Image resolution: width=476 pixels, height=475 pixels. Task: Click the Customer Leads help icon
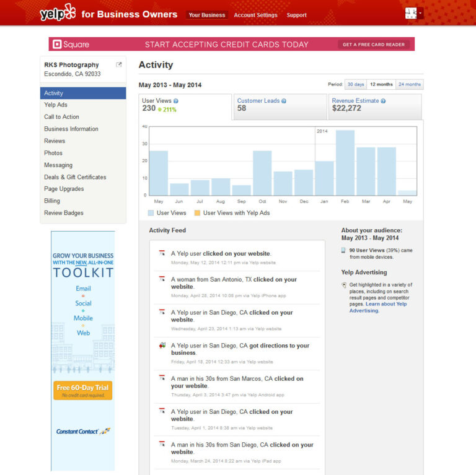point(284,100)
